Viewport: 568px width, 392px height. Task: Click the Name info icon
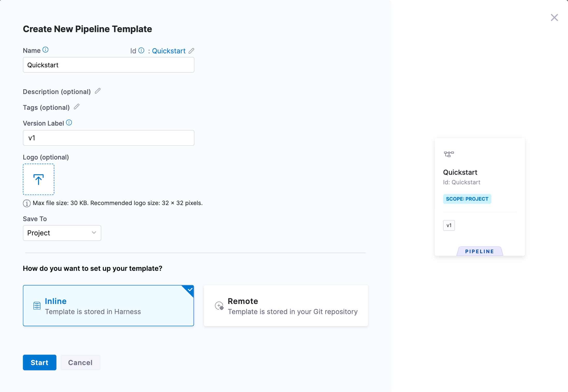click(x=46, y=50)
